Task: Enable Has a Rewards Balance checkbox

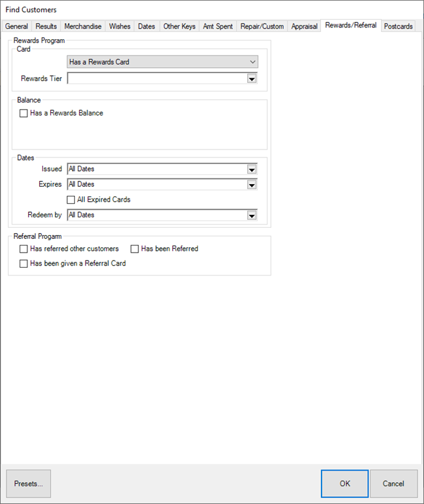Action: point(24,114)
